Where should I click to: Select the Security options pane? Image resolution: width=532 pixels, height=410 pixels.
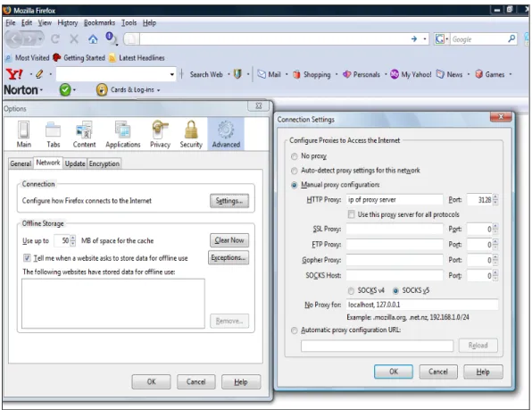point(191,134)
